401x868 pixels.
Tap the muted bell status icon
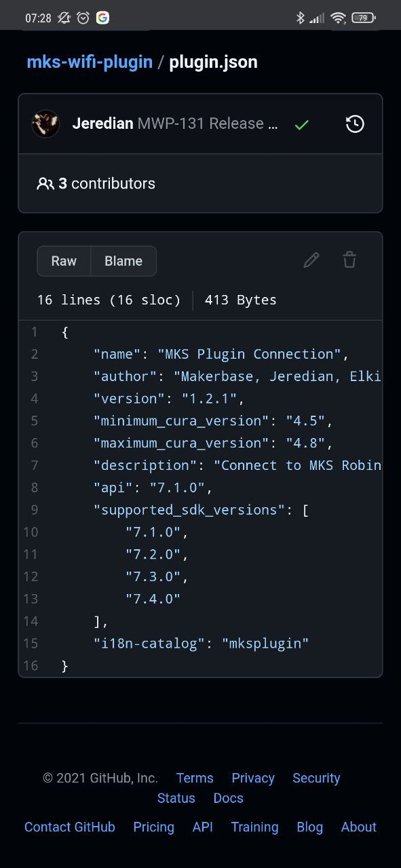coord(64,18)
